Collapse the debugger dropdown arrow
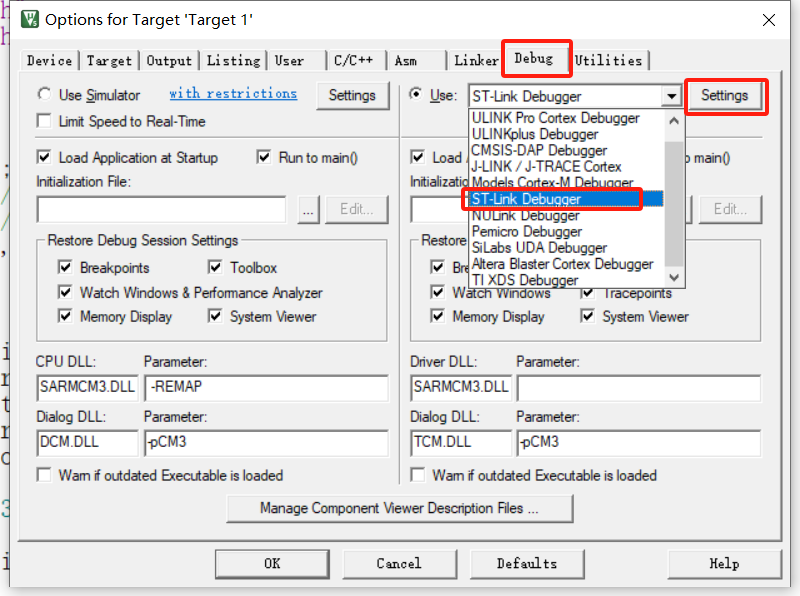 tap(672, 96)
